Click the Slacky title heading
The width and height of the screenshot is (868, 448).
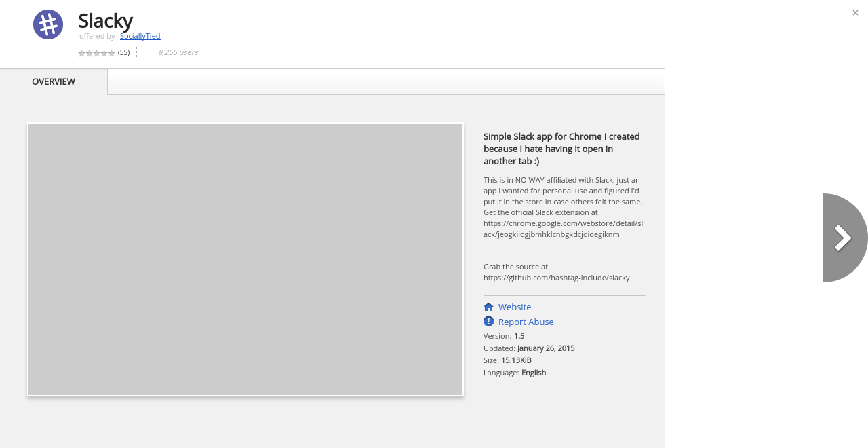pos(105,20)
